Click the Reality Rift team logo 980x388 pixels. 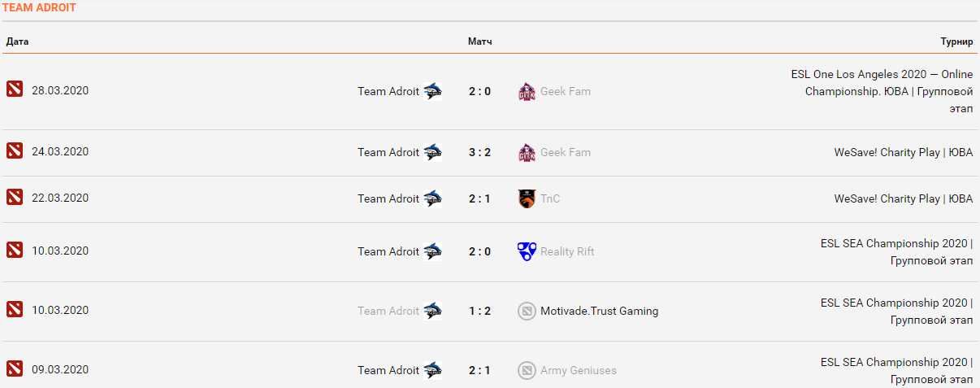pyautogui.click(x=527, y=251)
